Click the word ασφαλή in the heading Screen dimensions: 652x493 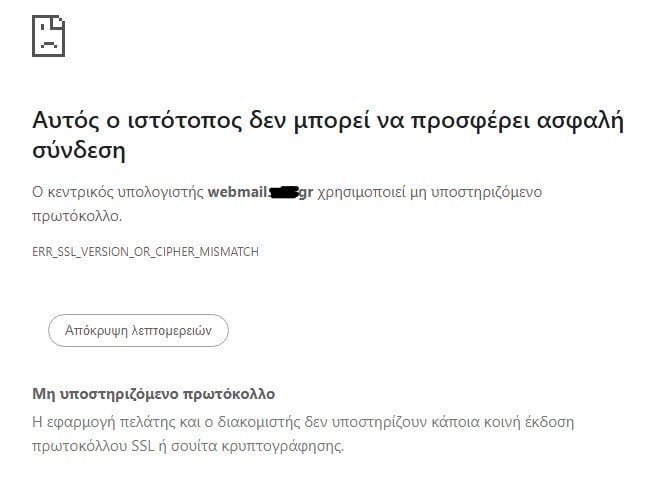[x=581, y=121]
